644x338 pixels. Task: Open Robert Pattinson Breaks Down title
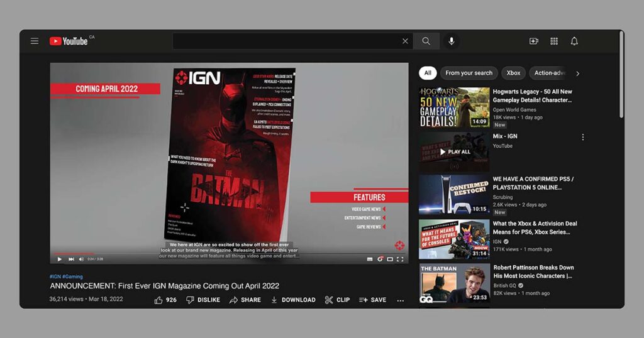[x=533, y=271]
